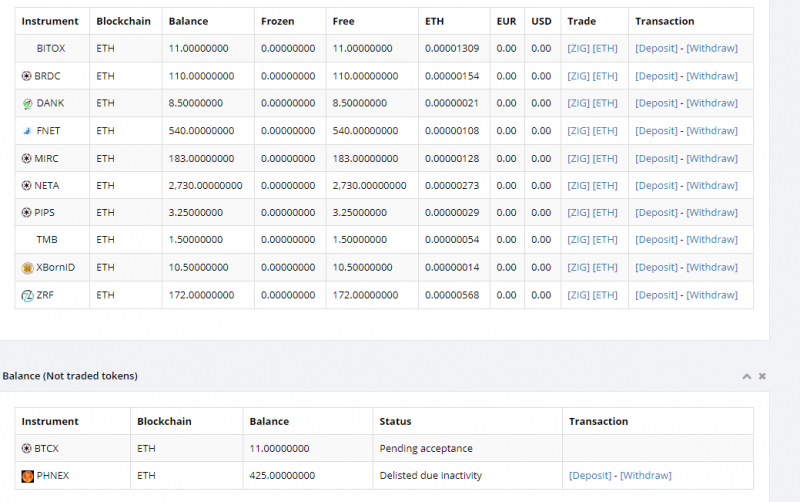The image size is (800, 502).
Task: Click the MIRC token icon
Action: (27, 159)
